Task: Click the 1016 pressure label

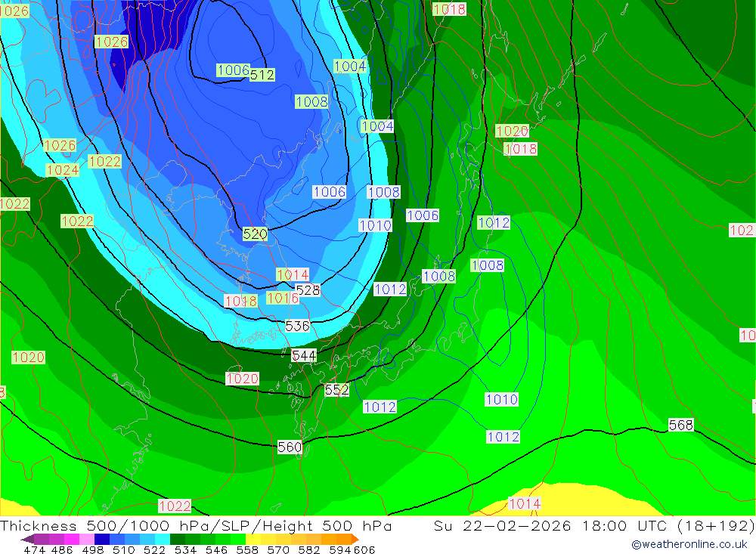Action: [x=283, y=298]
